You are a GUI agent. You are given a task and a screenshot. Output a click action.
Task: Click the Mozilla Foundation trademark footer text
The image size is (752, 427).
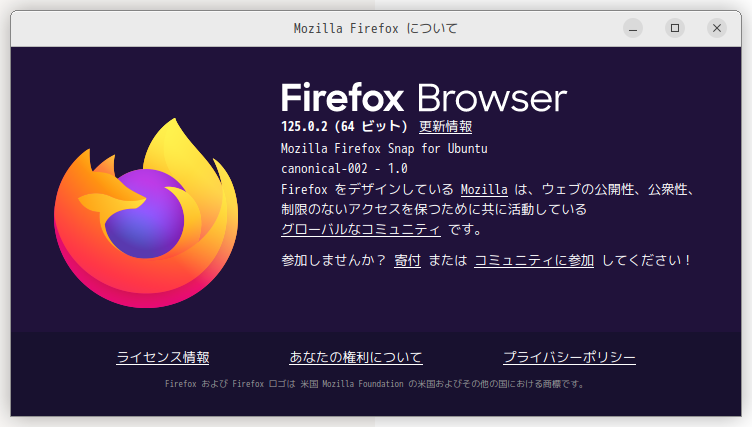coord(375,384)
